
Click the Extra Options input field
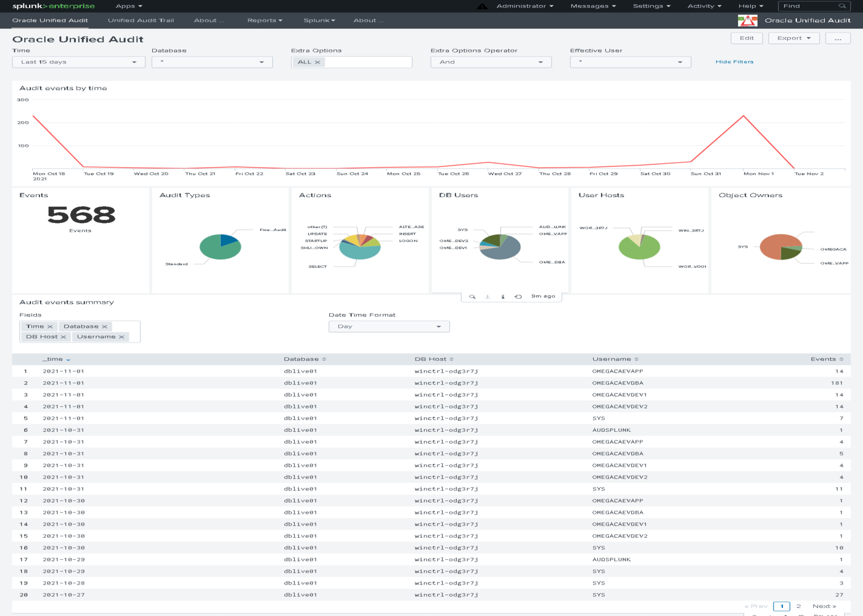(368, 62)
